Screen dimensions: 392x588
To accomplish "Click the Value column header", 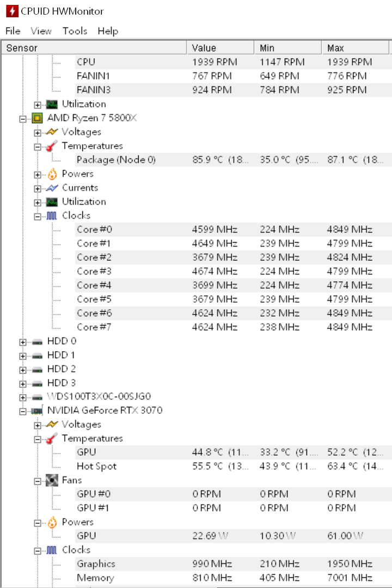I will point(220,48).
